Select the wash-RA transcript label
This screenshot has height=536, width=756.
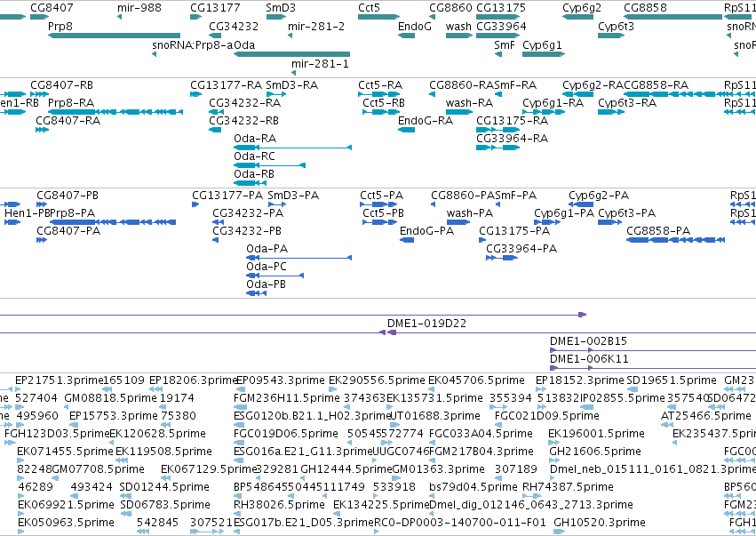point(469,103)
